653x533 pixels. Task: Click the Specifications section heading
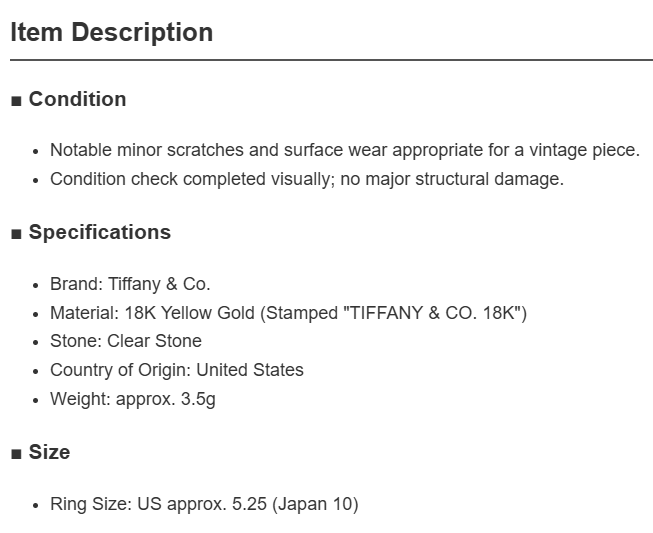pyautogui.click(x=100, y=232)
